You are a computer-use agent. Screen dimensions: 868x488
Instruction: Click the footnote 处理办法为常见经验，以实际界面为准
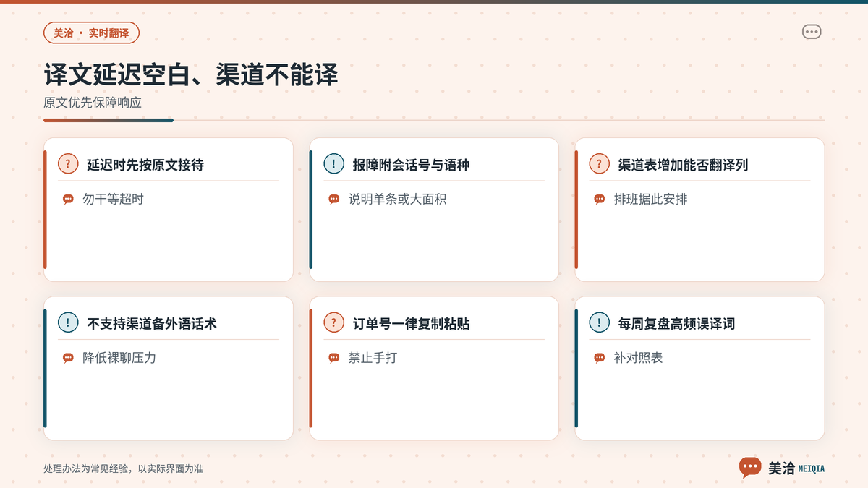pos(123,468)
